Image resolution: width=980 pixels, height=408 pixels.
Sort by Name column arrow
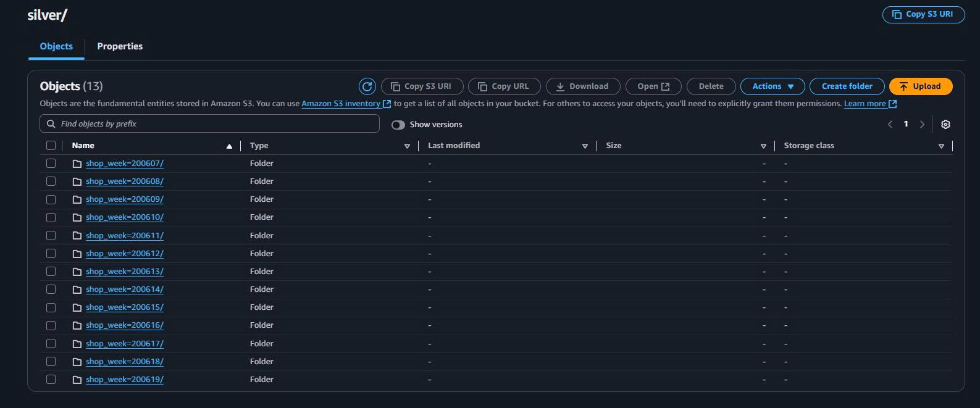(x=229, y=146)
